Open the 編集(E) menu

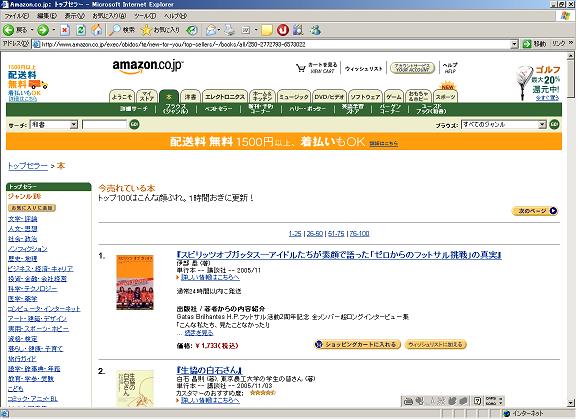click(47, 16)
